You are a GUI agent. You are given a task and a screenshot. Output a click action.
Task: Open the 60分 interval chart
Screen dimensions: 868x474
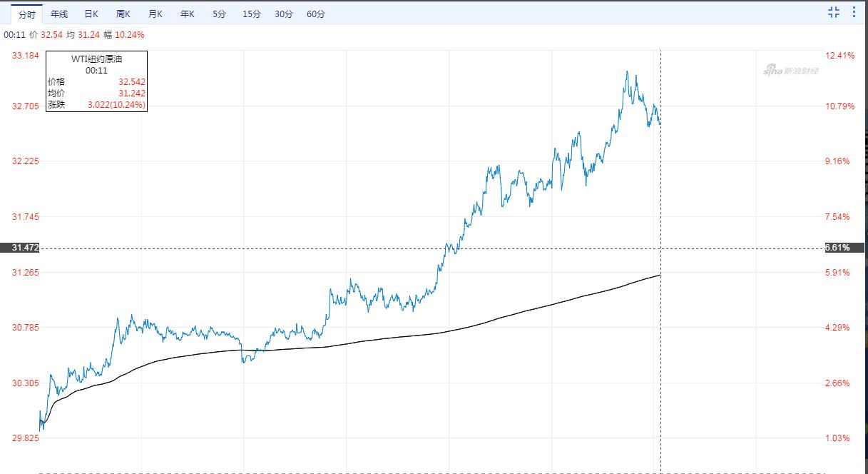(315, 14)
